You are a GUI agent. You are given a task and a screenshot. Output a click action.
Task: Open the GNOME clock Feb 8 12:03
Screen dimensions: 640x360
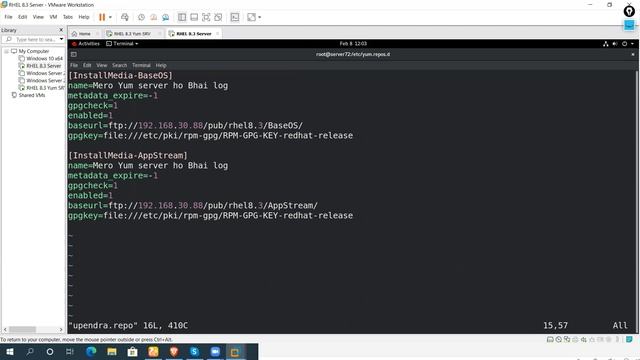[353, 44]
